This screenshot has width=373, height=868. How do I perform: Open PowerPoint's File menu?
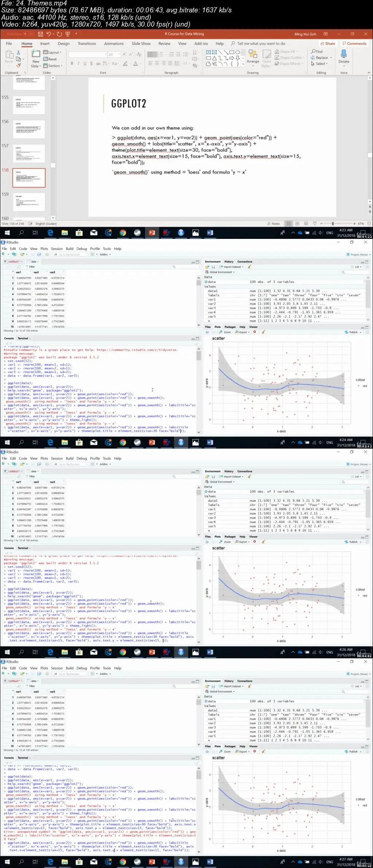(9, 43)
